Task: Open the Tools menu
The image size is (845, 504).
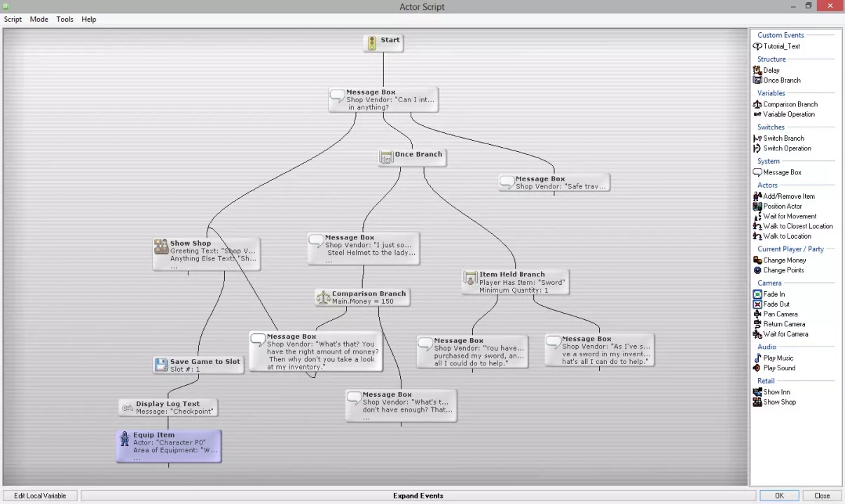Action: 64,20
